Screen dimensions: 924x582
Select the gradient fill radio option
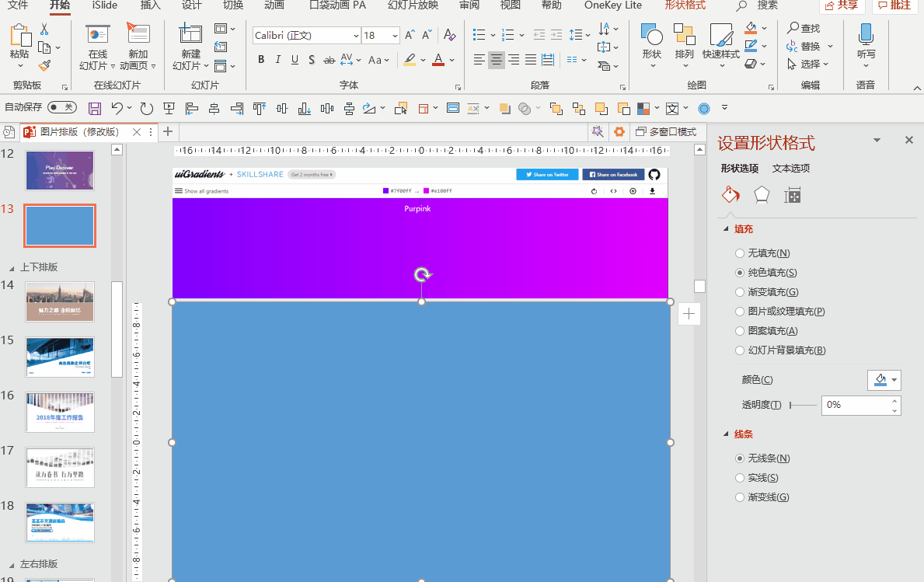[x=740, y=292]
